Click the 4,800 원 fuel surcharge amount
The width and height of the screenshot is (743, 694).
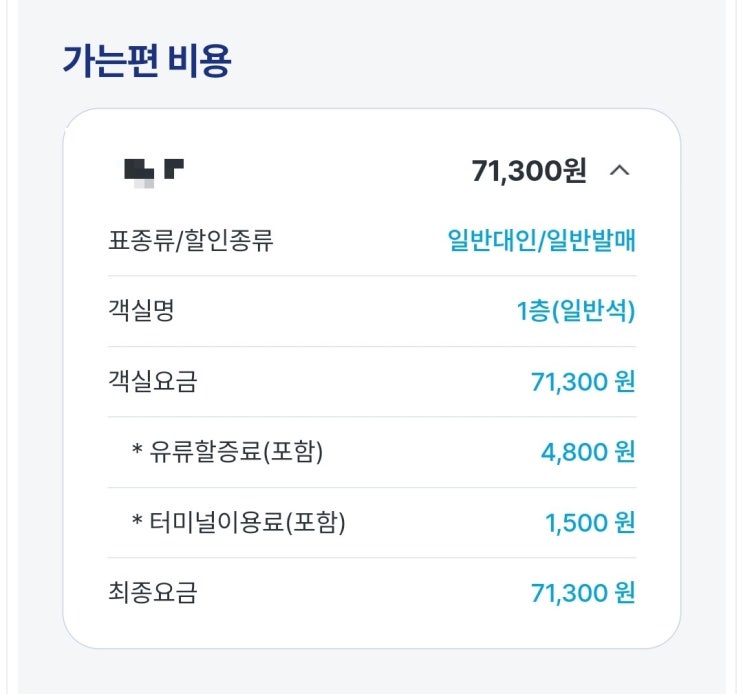[x=587, y=452]
